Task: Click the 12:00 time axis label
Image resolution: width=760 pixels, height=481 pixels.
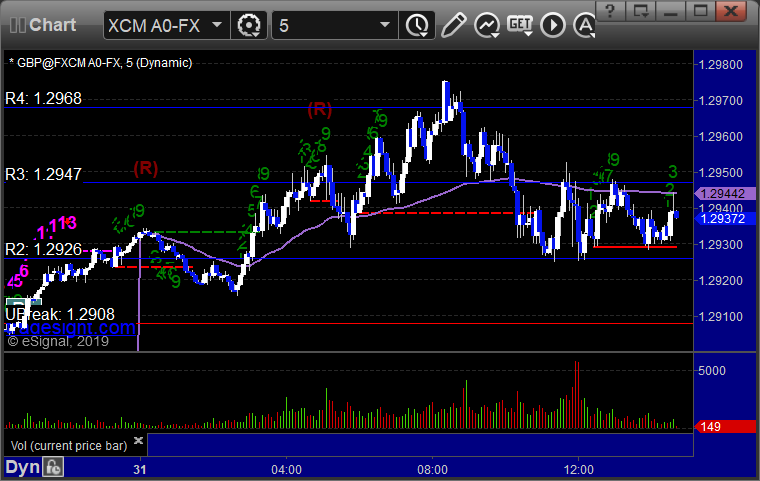Action: point(579,470)
